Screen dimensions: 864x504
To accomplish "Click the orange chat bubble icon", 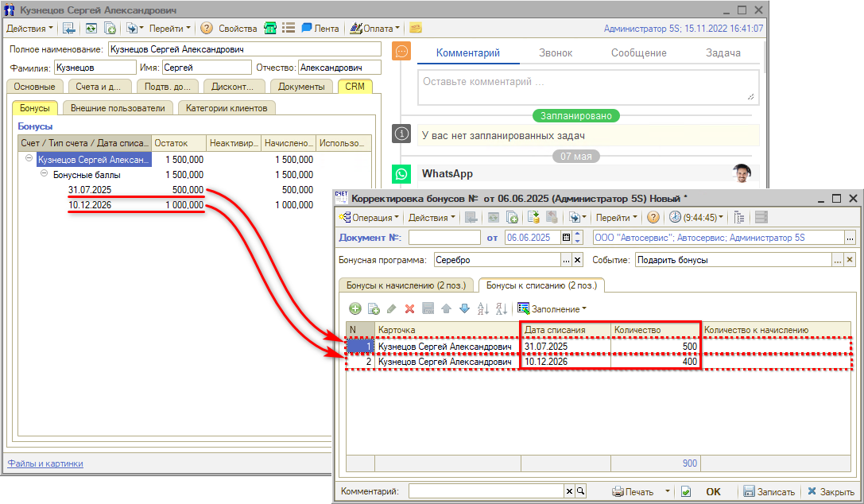I will (402, 52).
